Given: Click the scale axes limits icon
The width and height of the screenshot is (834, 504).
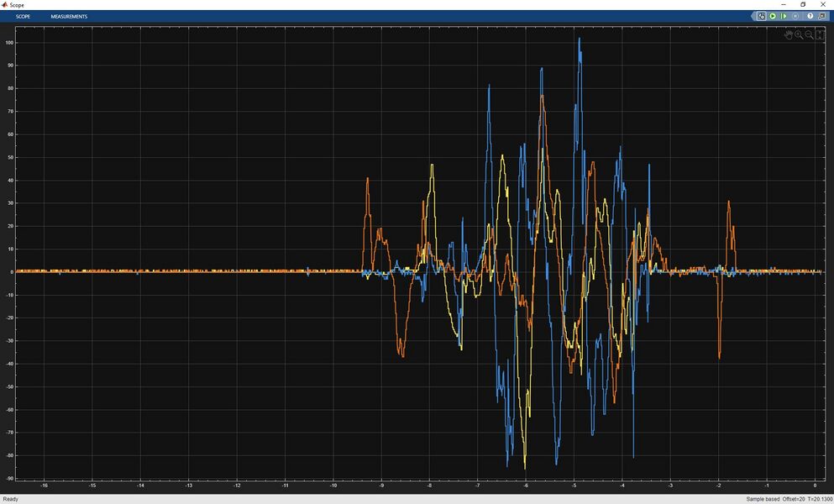Looking at the screenshot, I should [x=820, y=34].
